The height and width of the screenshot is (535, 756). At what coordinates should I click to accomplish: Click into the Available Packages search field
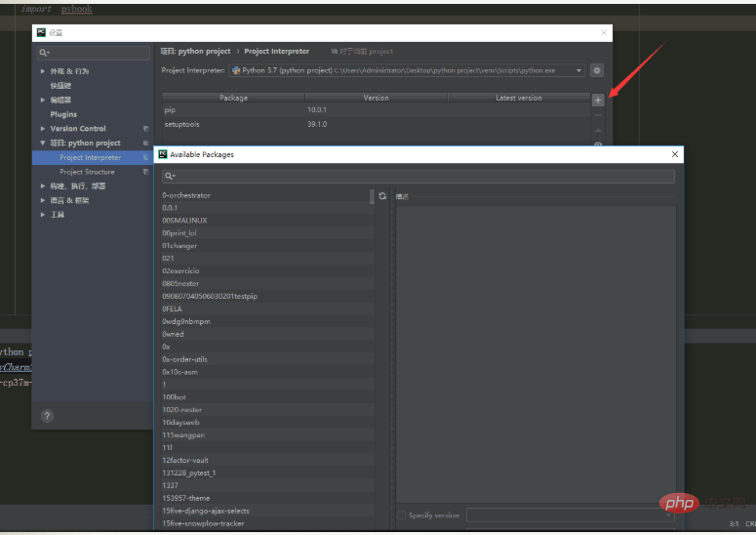pos(418,176)
